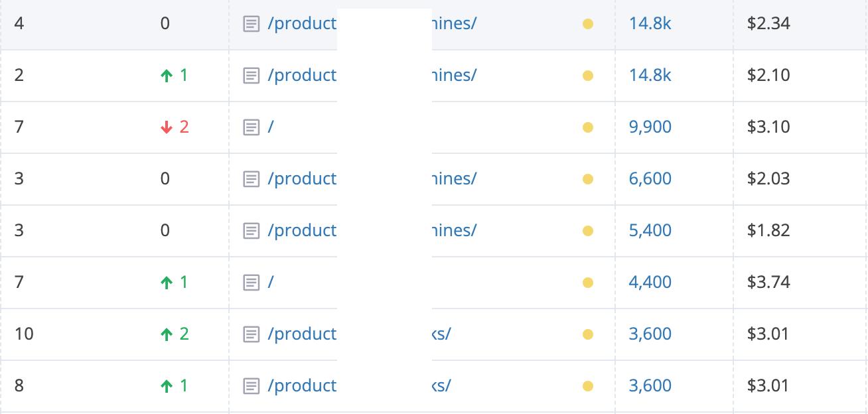
Task: Click the page icon in the 5,400 volume row
Action: click(251, 231)
